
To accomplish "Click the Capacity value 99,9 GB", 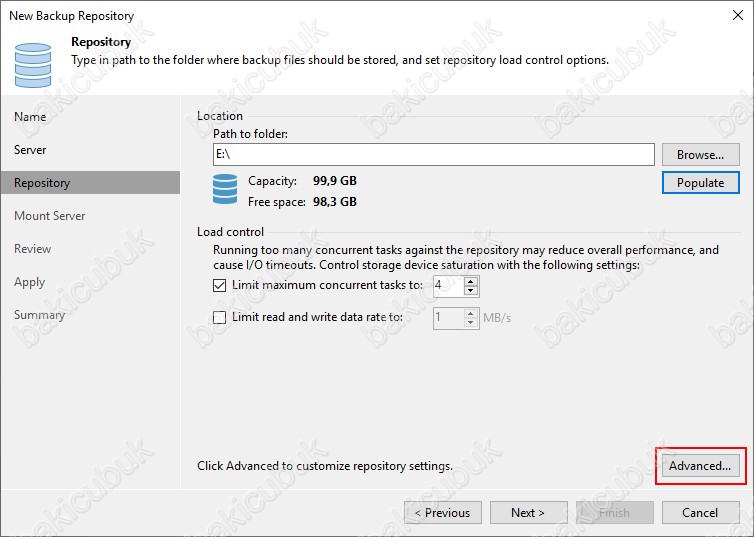I will point(335,181).
